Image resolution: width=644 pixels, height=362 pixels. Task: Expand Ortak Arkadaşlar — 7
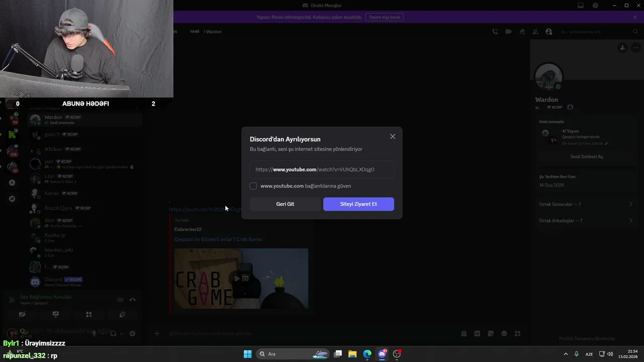tap(586, 221)
